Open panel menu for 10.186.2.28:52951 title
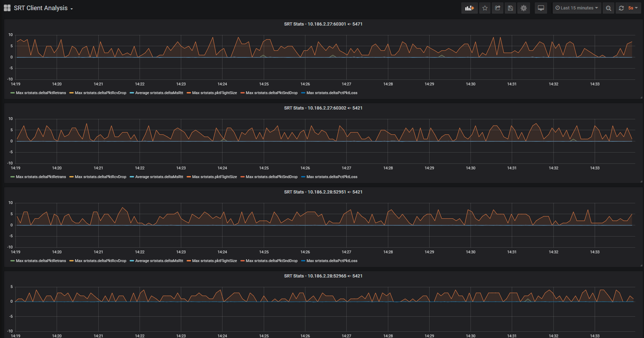 pos(323,192)
